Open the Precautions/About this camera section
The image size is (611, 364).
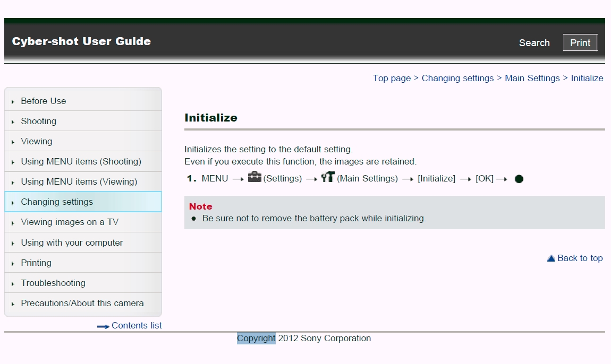point(82,303)
